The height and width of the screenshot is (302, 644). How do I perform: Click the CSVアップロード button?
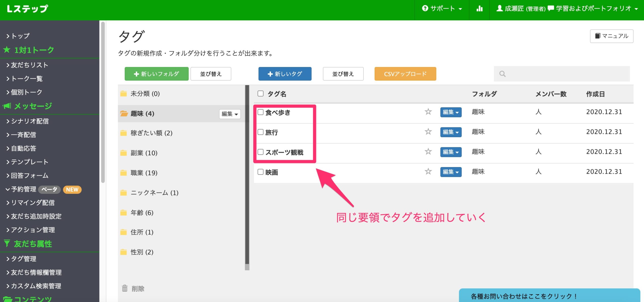(405, 74)
